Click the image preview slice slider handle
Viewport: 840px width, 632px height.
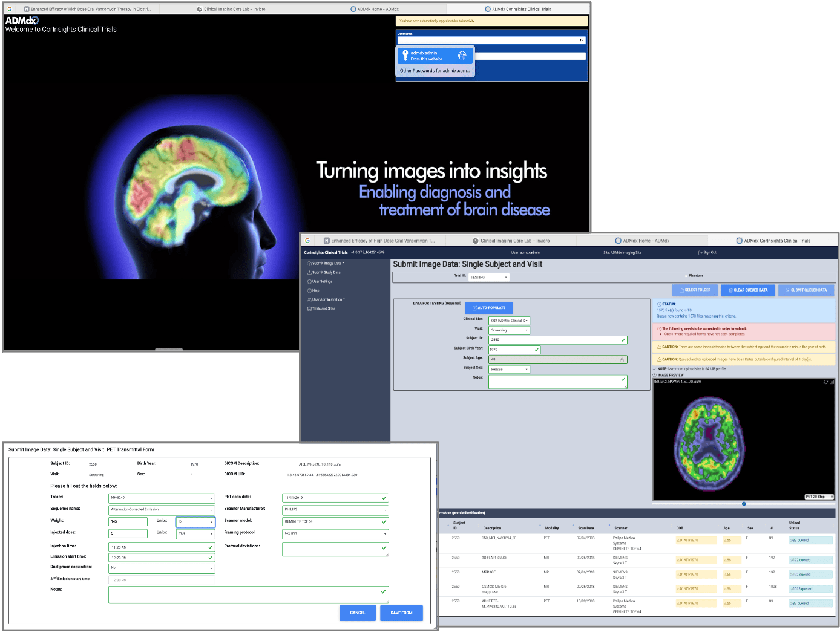[x=744, y=504]
